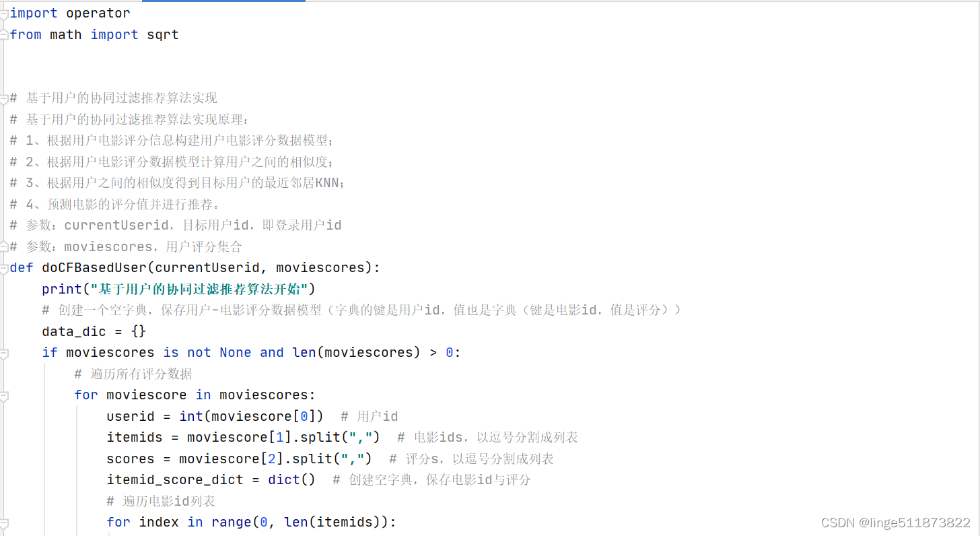The image size is (980, 536).
Task: Click fold end marker beside 'from math import sqrt'
Action: (4, 34)
